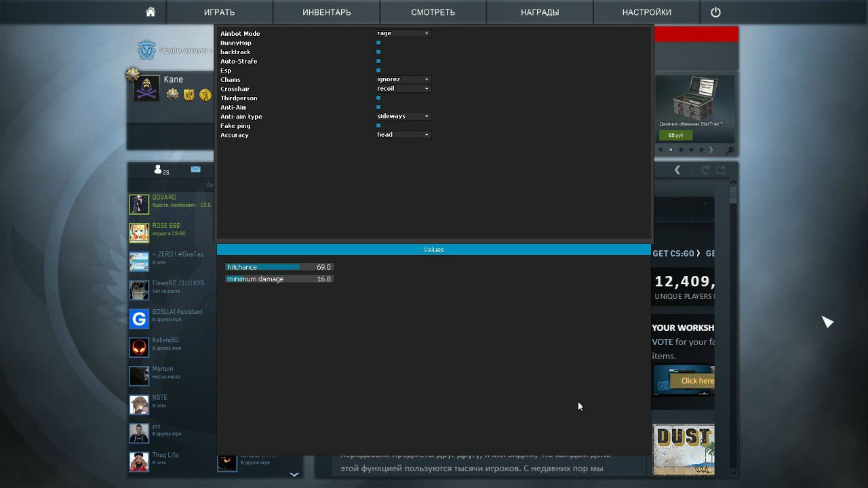
Task: Adjust the hitchance slider
Action: pyautogui.click(x=279, y=267)
